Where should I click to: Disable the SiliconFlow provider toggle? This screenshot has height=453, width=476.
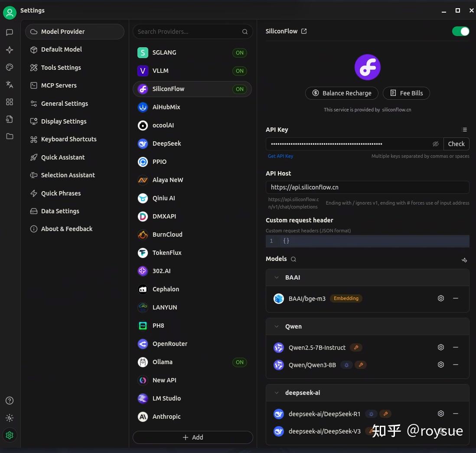[460, 31]
